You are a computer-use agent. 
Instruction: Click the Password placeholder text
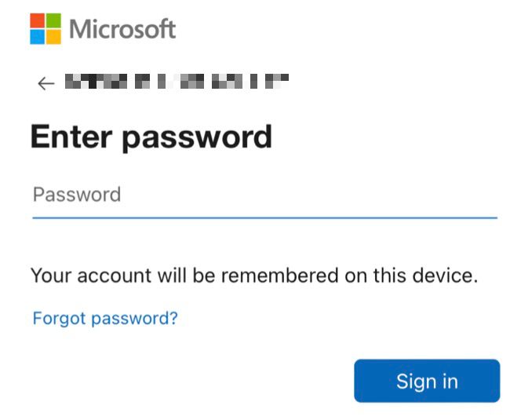(x=77, y=195)
